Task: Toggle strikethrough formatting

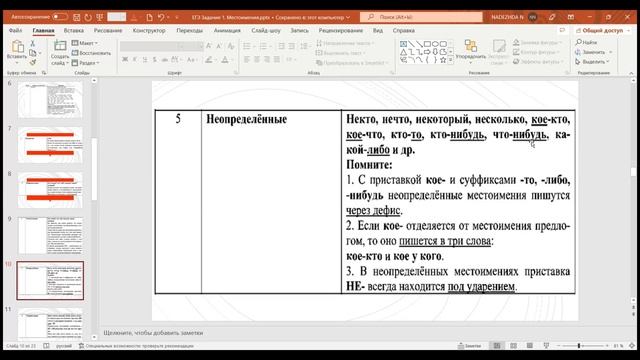Action: 164,60
